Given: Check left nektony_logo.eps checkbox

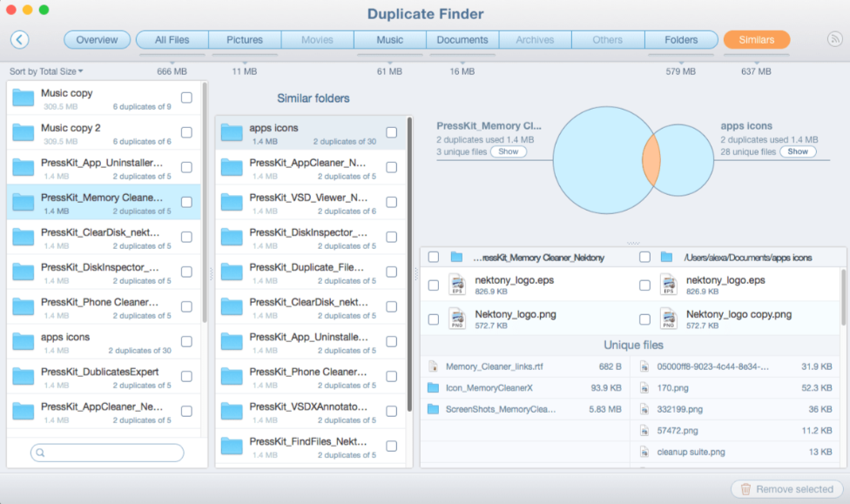Looking at the screenshot, I should pyautogui.click(x=434, y=285).
